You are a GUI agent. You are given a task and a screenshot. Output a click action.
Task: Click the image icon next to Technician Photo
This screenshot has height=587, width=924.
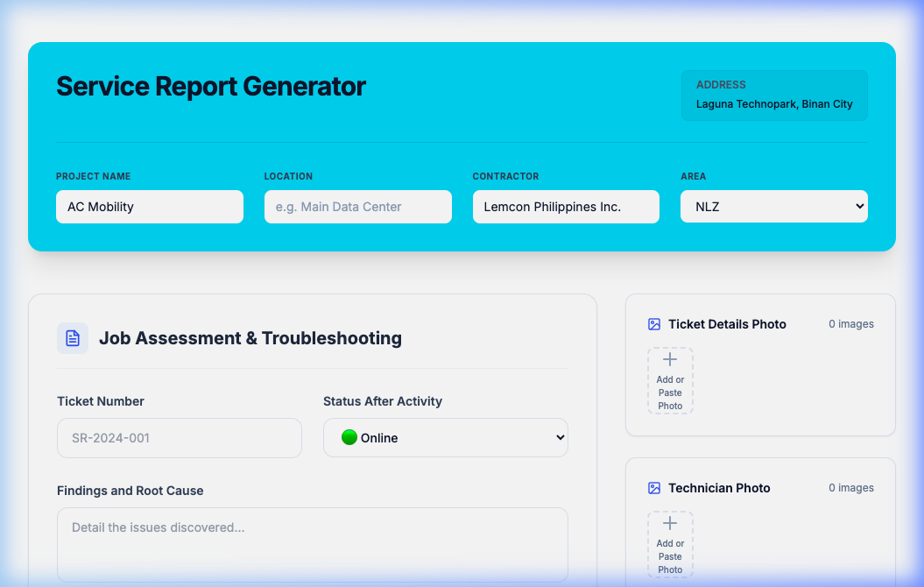coord(654,488)
